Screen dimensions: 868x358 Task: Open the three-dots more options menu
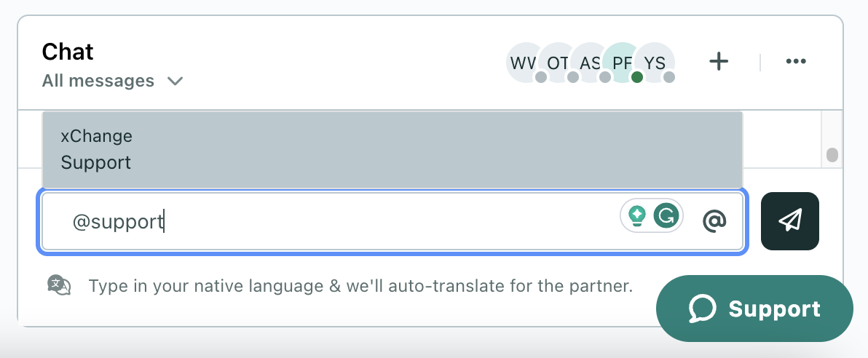click(796, 62)
